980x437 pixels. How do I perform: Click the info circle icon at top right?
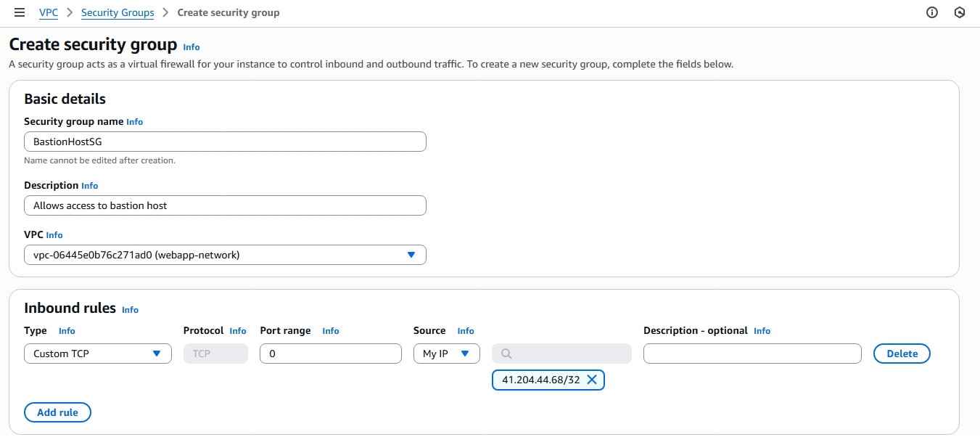point(932,12)
